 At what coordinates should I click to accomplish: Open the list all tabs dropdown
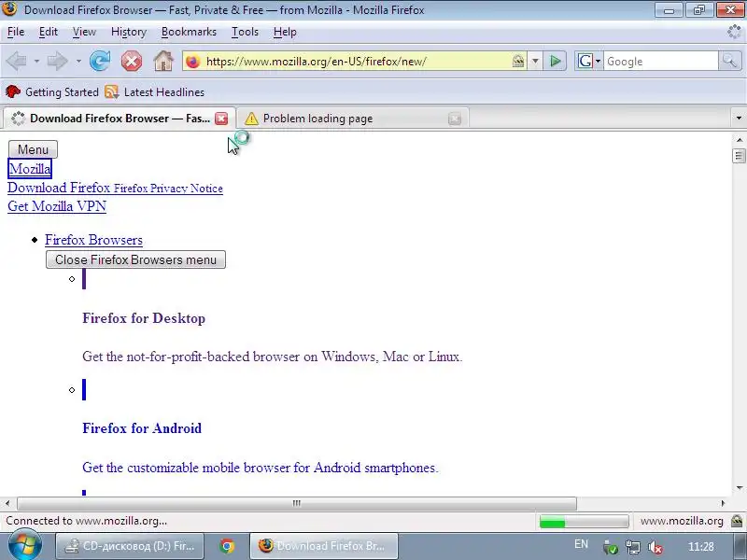739,119
